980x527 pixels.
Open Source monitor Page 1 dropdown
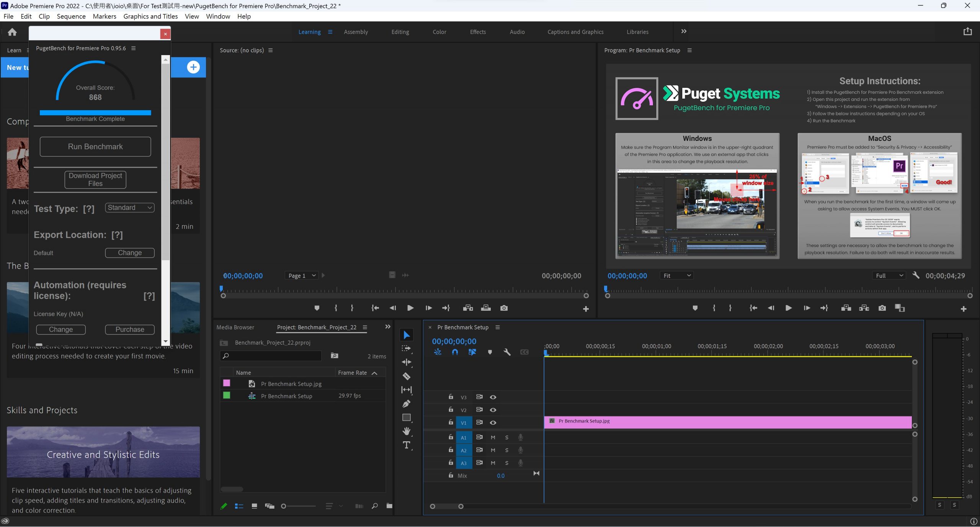point(302,276)
